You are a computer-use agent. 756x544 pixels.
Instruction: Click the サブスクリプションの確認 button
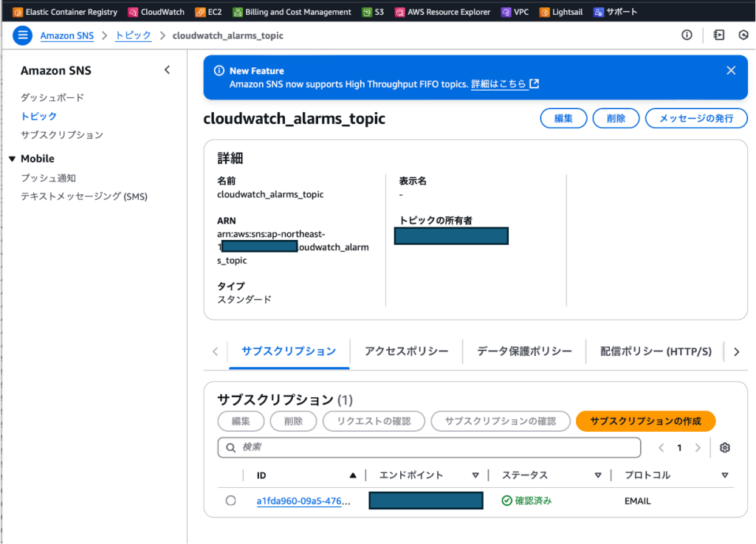coord(500,421)
